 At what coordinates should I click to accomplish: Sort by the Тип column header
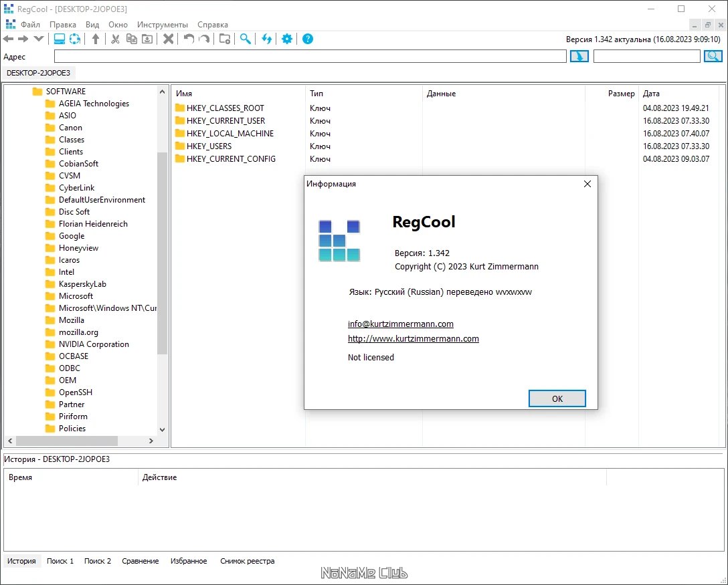point(364,93)
